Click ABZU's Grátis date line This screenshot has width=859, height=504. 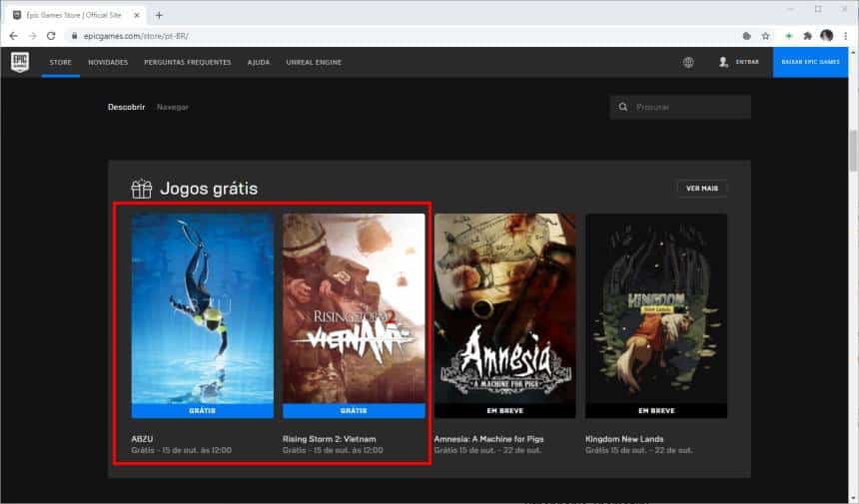point(182,450)
